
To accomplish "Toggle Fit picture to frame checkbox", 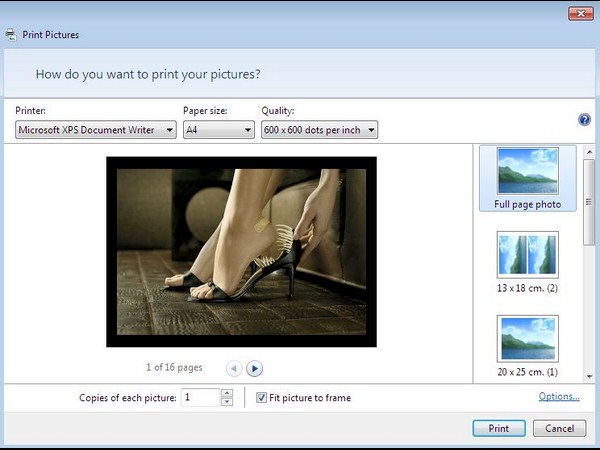I will click(261, 398).
